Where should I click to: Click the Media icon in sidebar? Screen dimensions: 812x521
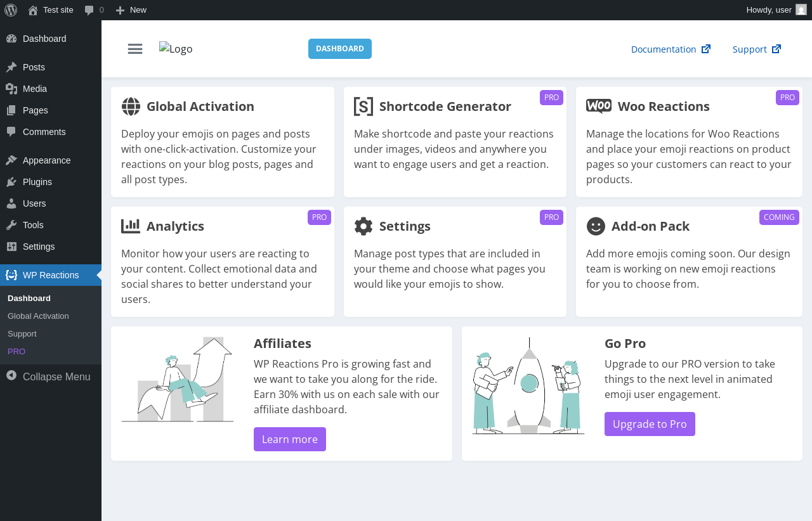pyautogui.click(x=11, y=89)
